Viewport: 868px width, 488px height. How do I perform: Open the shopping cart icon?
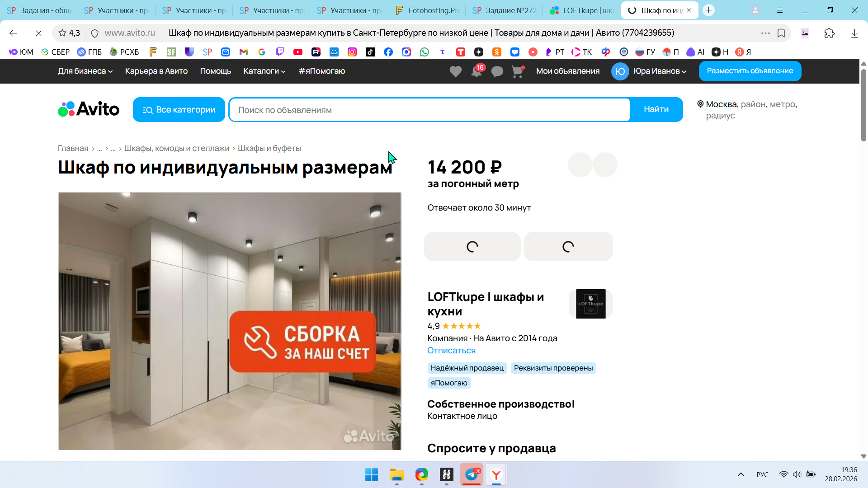pos(517,71)
